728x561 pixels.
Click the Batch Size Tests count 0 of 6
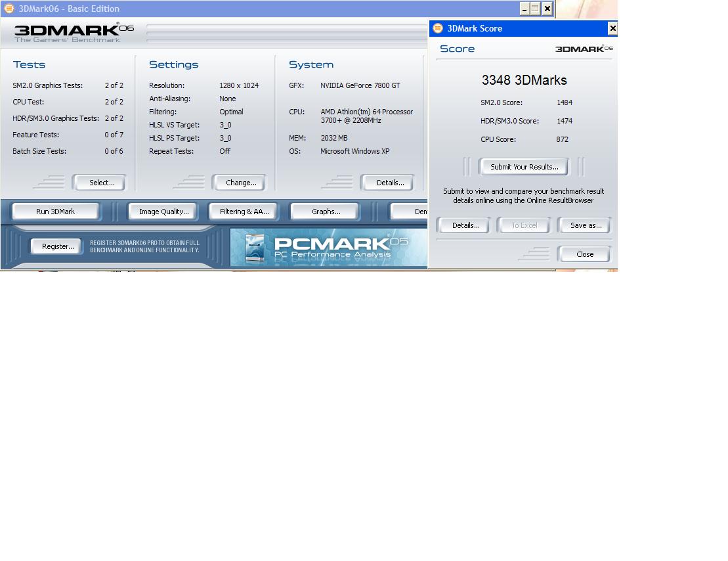[114, 151]
